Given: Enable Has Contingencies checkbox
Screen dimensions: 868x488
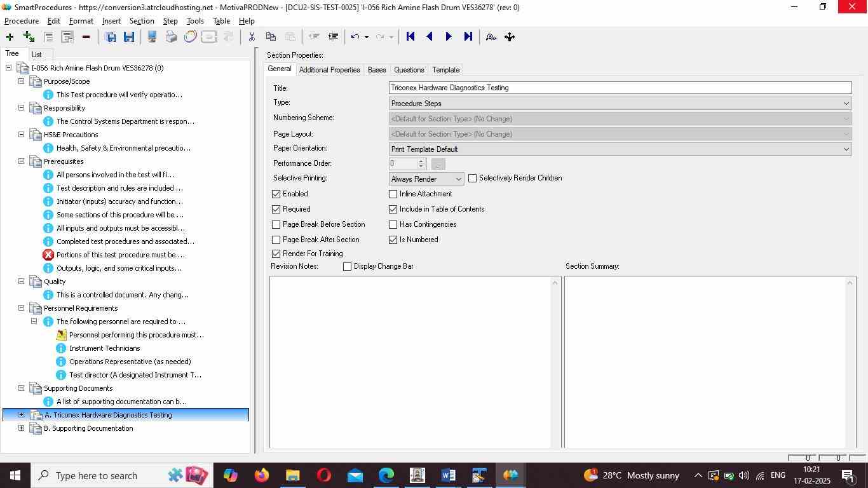Looking at the screenshot, I should 393,224.
